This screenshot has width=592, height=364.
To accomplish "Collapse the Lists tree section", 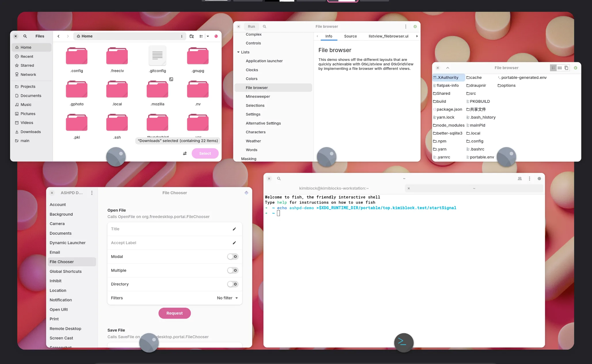I will 238,52.
